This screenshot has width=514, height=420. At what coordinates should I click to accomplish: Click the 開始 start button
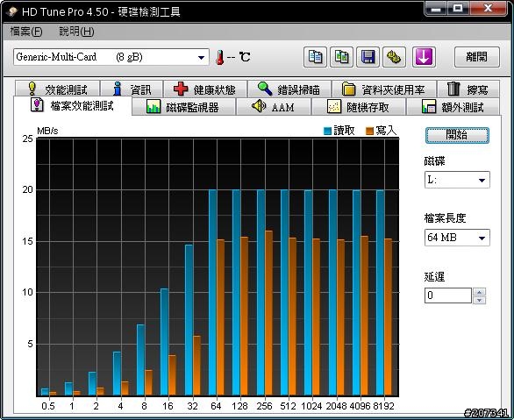pos(457,135)
